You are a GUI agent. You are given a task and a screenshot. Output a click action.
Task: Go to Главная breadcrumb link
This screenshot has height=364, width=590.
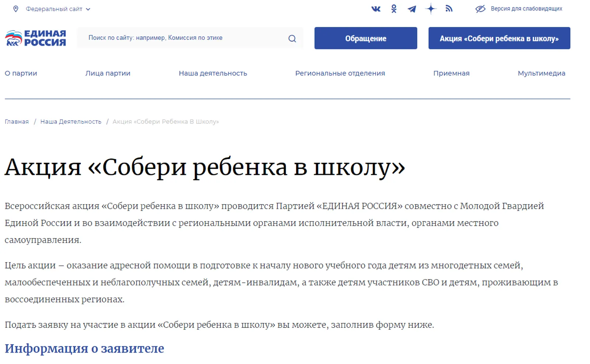[x=17, y=121]
